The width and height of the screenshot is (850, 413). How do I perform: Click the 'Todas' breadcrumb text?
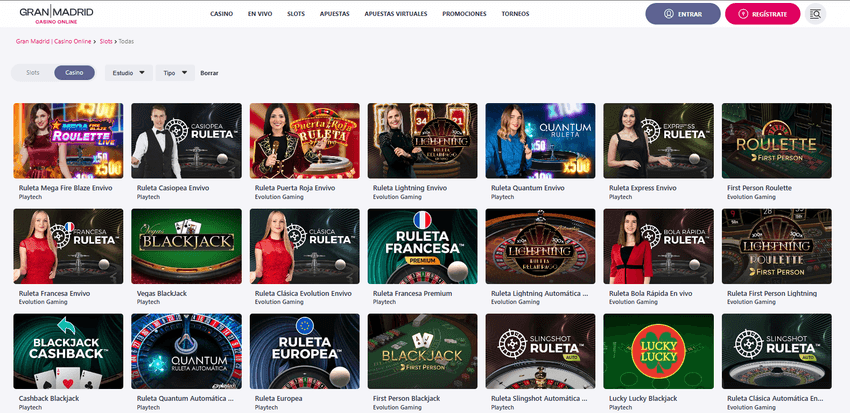coord(126,41)
